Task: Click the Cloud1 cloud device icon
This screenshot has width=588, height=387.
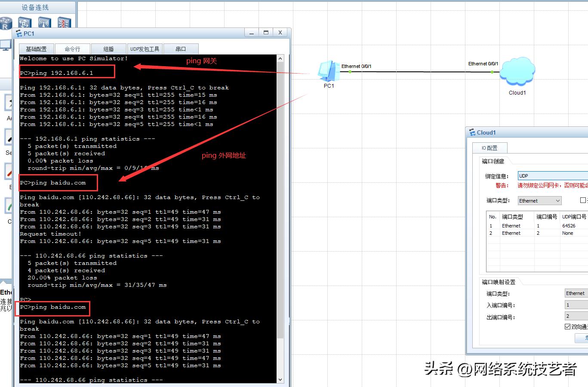Action: [517, 72]
